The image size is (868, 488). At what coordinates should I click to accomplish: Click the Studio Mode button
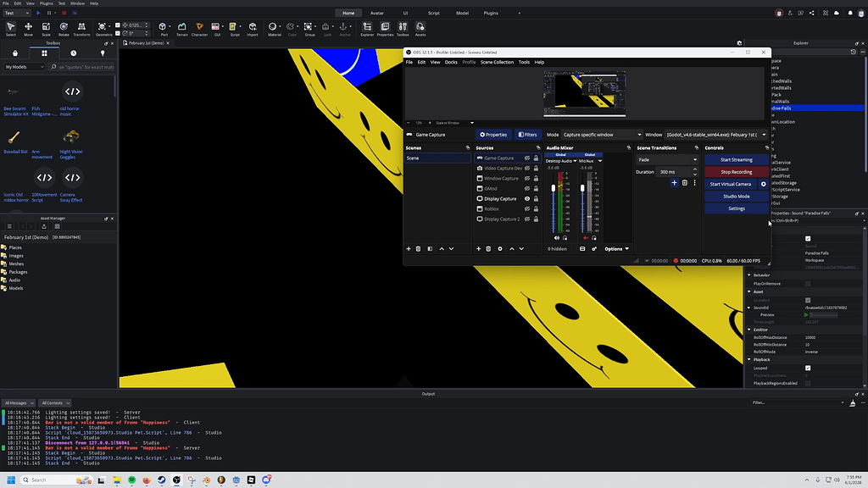(737, 197)
